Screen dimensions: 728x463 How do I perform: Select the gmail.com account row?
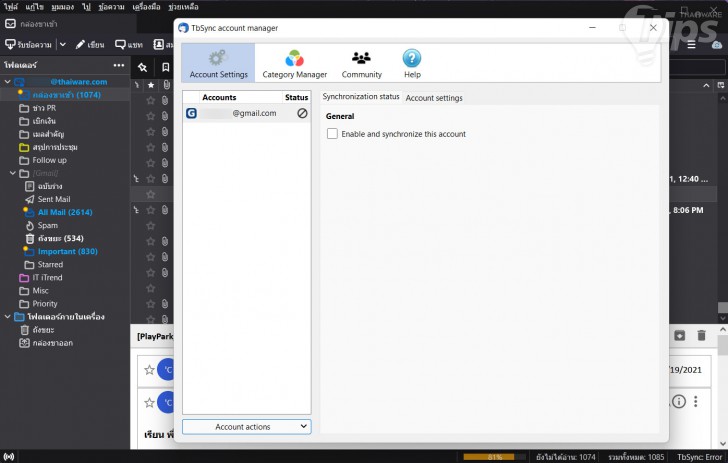tap(247, 113)
